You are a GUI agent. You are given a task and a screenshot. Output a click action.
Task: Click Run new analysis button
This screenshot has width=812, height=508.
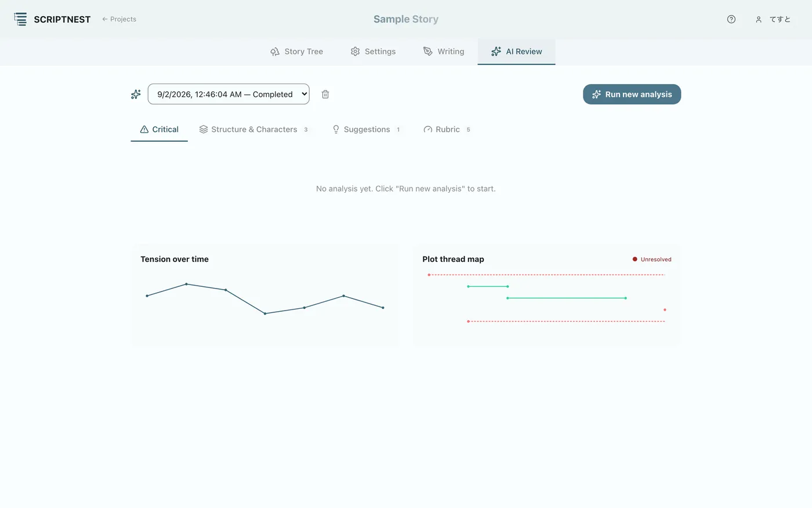pyautogui.click(x=632, y=94)
